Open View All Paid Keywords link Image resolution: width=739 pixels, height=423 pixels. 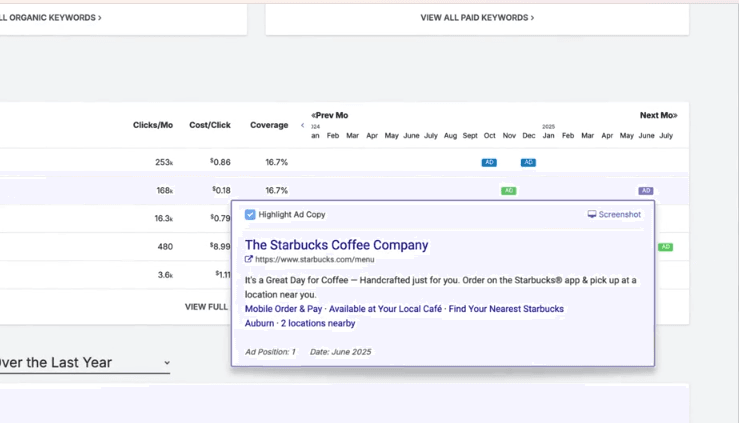point(477,18)
